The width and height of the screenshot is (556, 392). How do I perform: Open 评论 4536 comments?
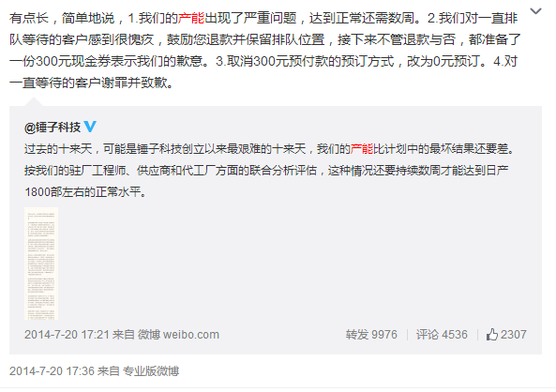point(442,335)
